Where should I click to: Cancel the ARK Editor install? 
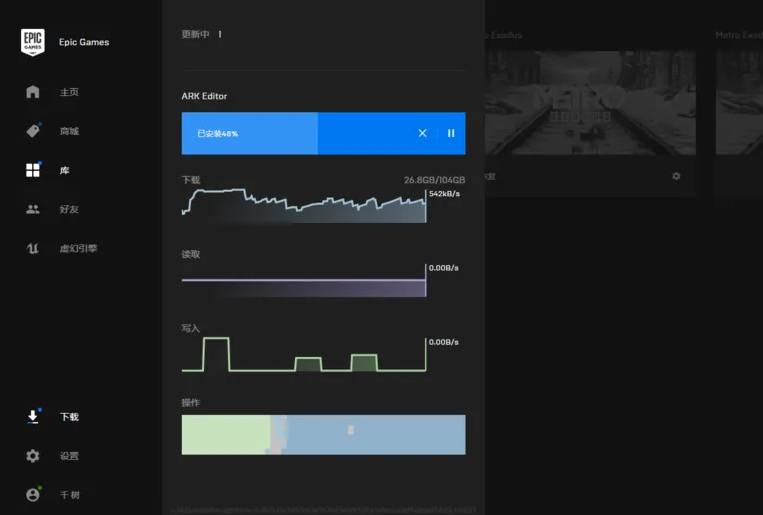click(422, 133)
